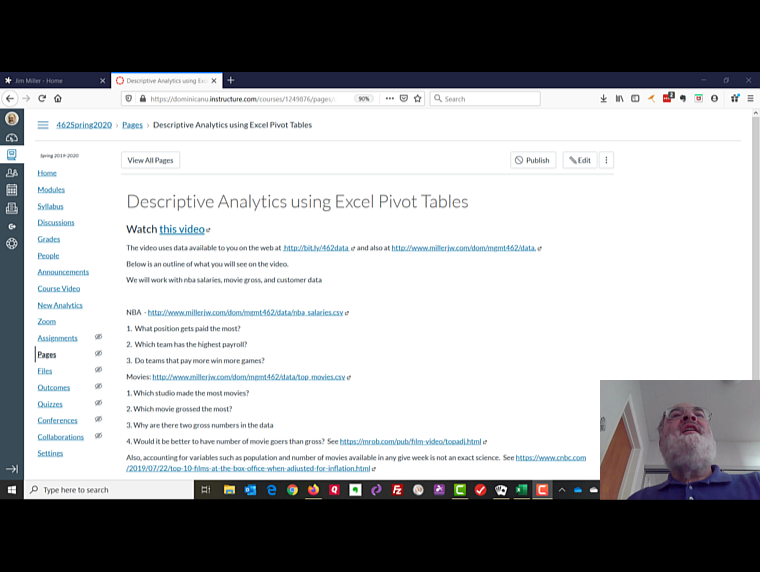Open the Canvas Courses icon
Screen dimensions: 760x572
[x=12, y=155]
